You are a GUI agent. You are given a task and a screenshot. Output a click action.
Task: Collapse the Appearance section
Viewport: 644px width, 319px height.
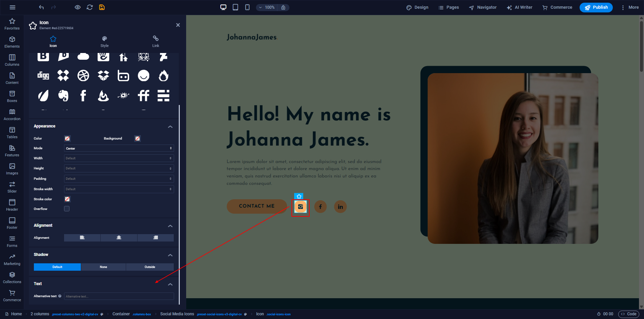[170, 126]
